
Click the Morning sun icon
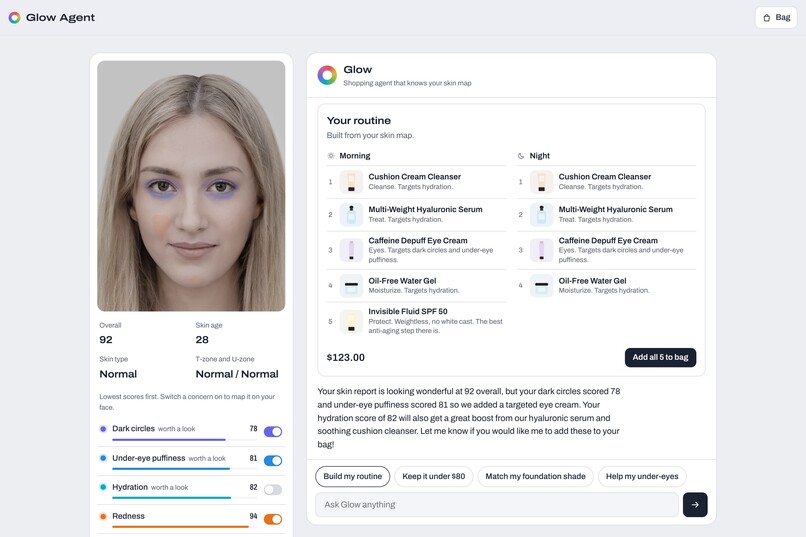pyautogui.click(x=331, y=156)
